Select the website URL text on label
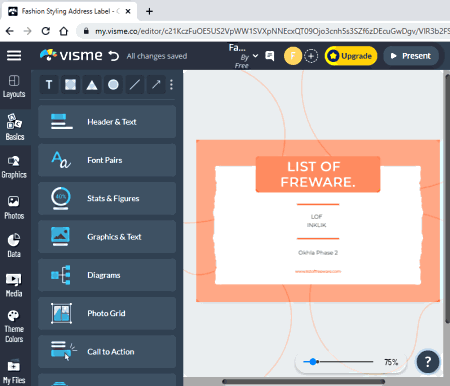 318,271
